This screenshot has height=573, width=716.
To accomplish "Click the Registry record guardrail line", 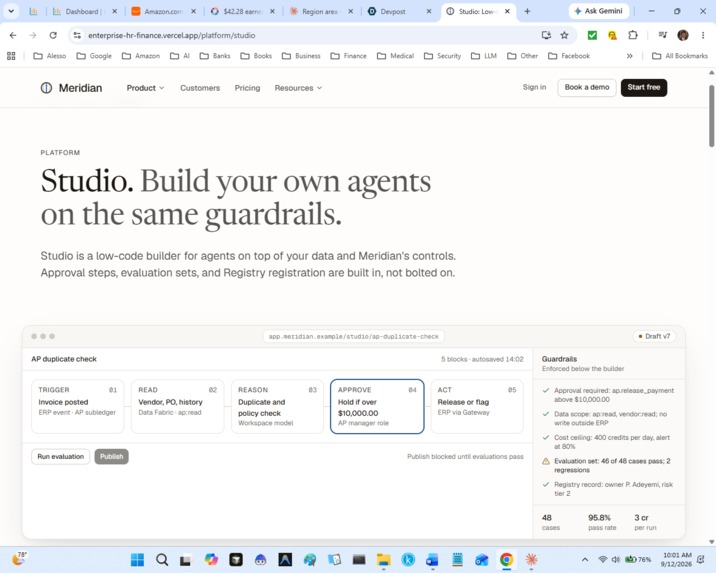I will (x=608, y=489).
